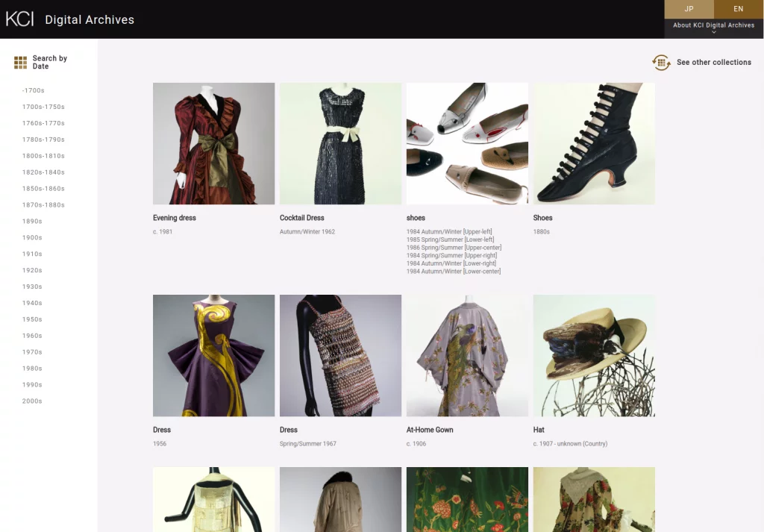
Task: Switch language to JP
Action: click(689, 9)
